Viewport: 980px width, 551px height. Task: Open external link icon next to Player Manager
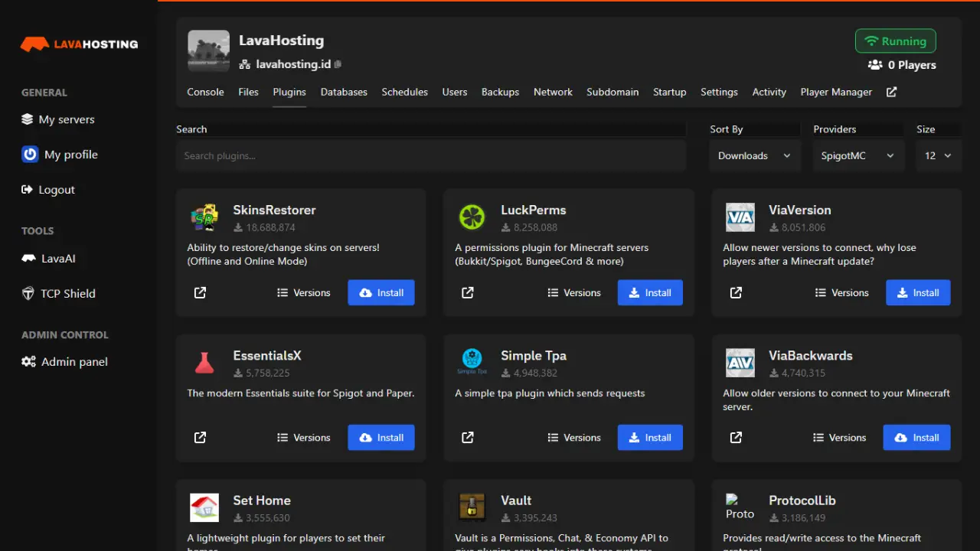891,92
